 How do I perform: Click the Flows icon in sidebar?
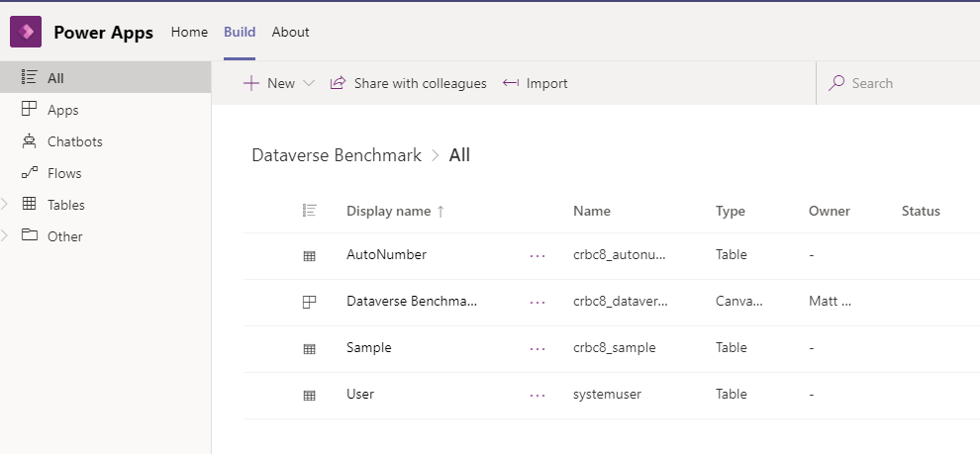pyautogui.click(x=29, y=173)
